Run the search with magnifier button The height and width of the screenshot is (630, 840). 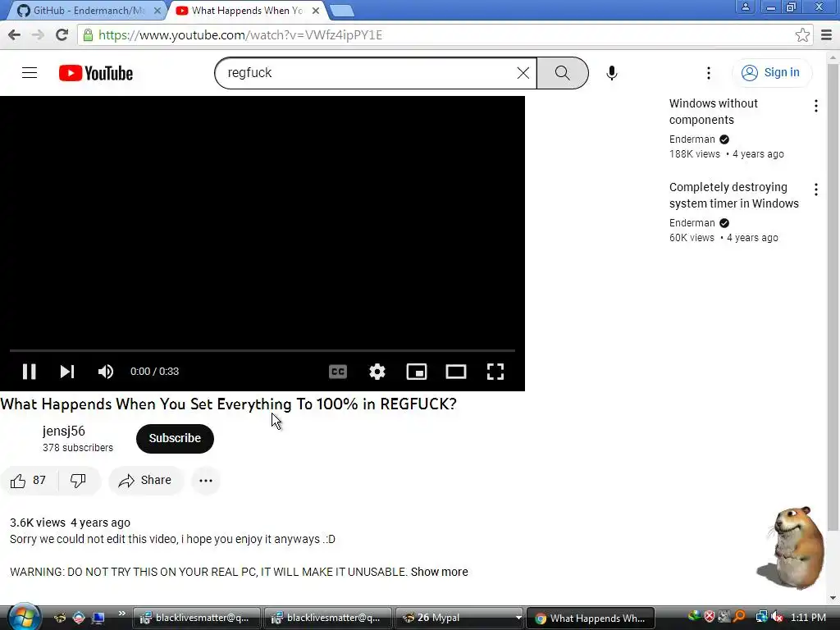click(562, 73)
